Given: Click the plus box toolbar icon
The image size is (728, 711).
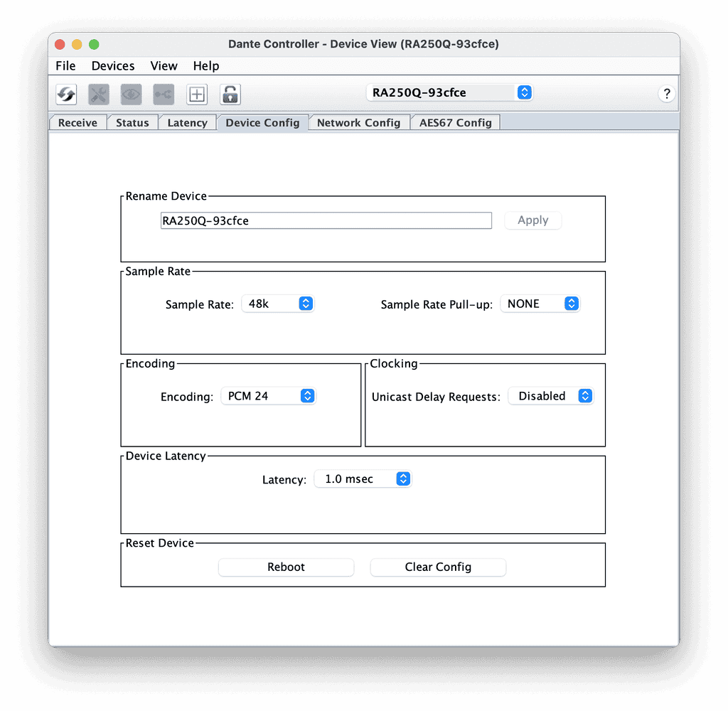Looking at the screenshot, I should tap(197, 94).
